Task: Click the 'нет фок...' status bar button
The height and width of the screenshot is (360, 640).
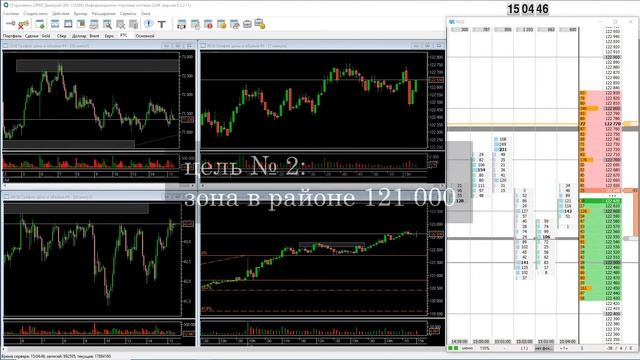Action: 544,348
